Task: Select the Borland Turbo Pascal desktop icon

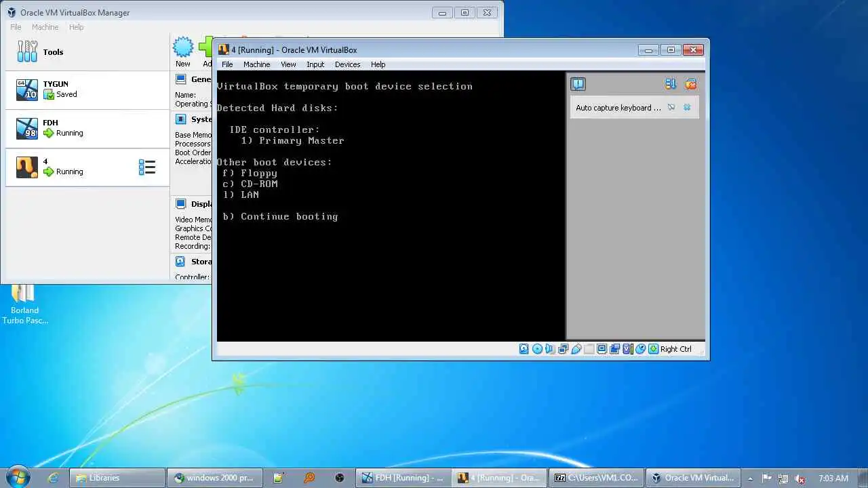Action: click(24, 305)
